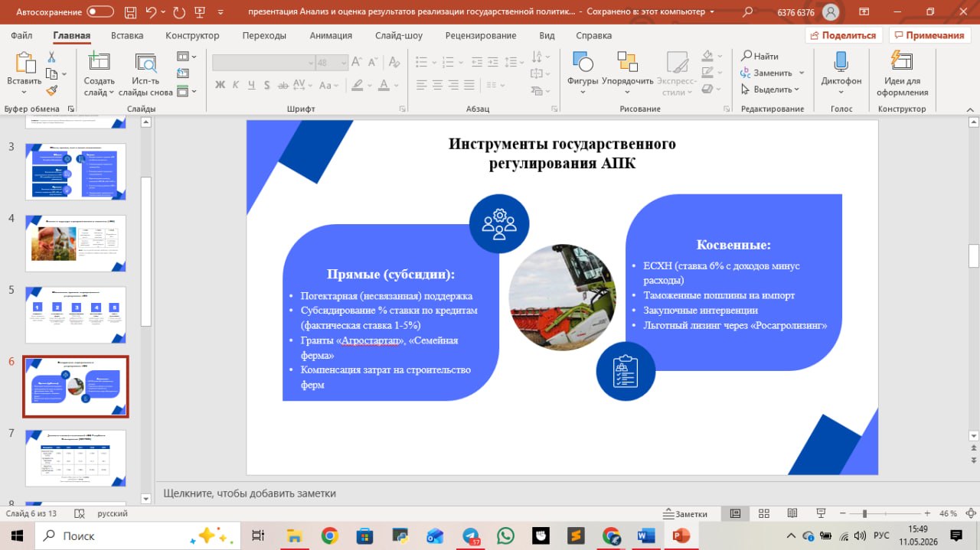Click the Paste (Вставить) clipboard icon
This screenshot has width=980, height=550.
24,63
